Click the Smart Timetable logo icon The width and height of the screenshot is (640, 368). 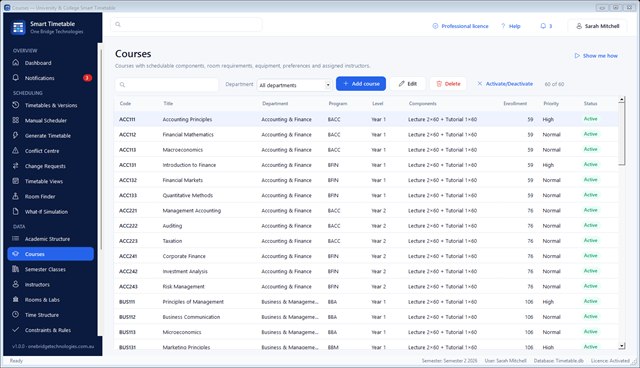tap(18, 27)
